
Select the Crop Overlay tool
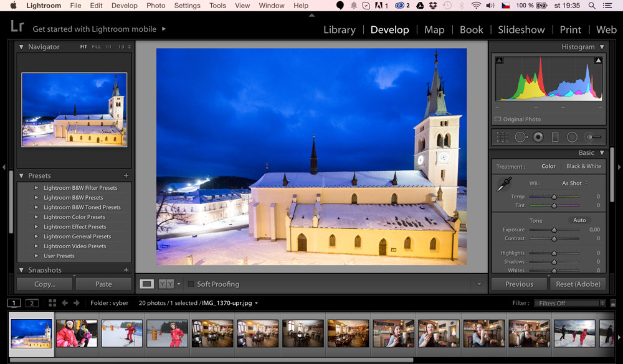(503, 137)
